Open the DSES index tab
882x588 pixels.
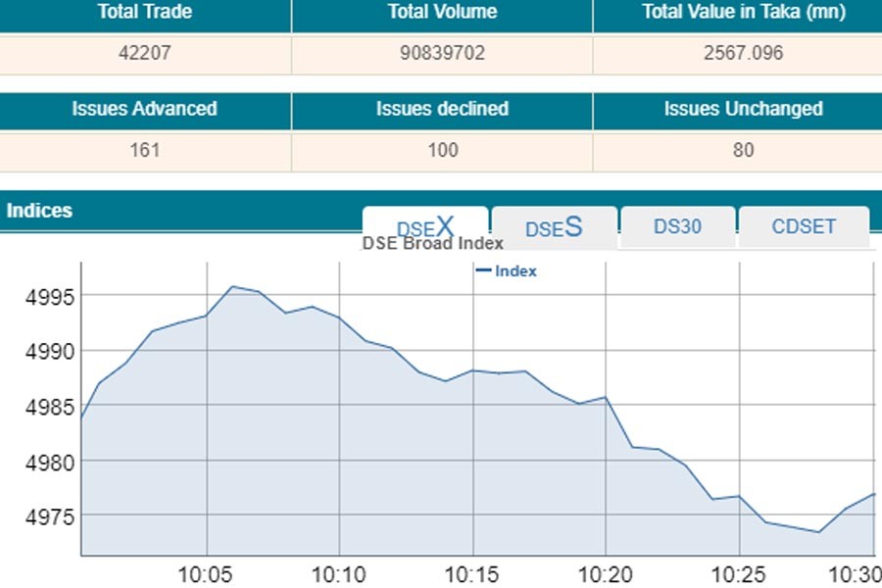(554, 227)
